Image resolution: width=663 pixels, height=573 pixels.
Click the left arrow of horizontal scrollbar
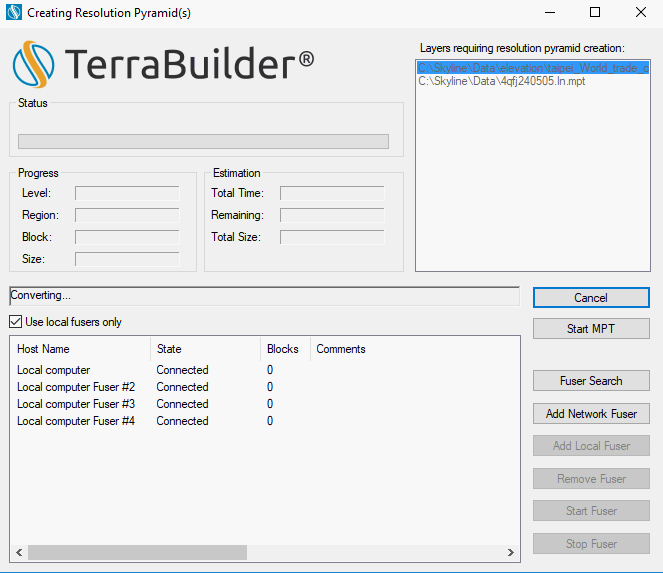tap(19, 552)
